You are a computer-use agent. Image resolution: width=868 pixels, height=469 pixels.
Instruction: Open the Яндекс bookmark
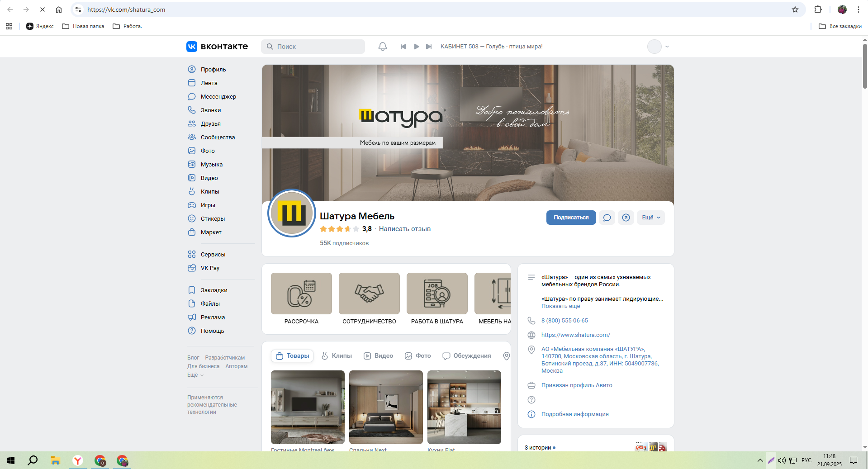pos(40,26)
